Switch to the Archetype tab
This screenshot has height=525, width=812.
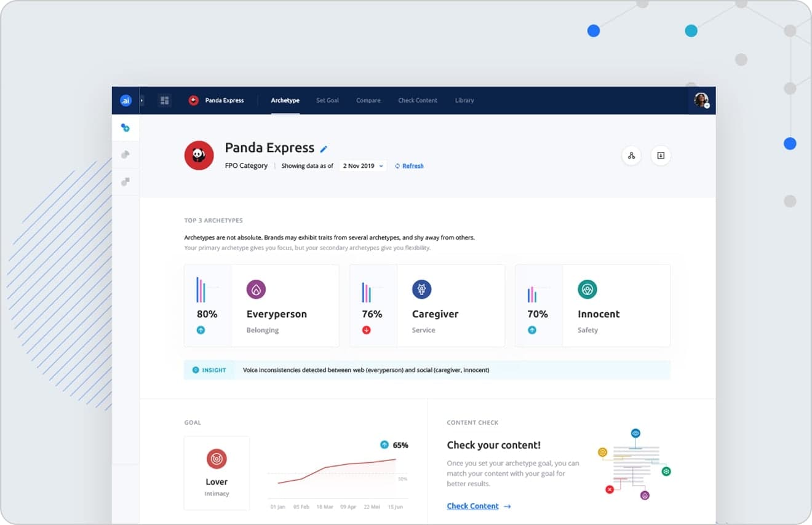(x=285, y=100)
